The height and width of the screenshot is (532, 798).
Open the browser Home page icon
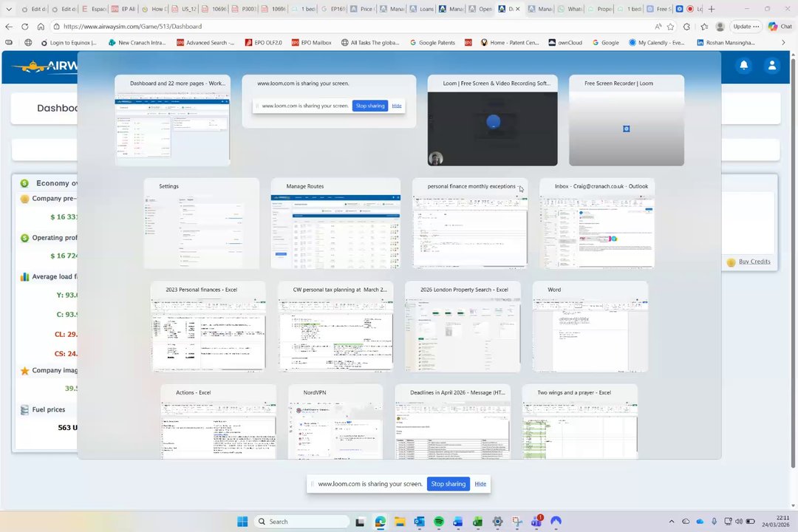(x=41, y=27)
